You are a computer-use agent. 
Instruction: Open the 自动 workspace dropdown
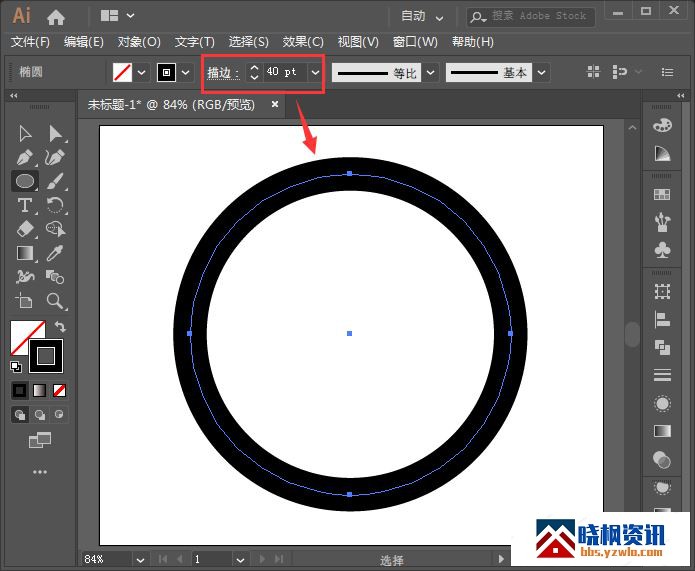[x=422, y=17]
